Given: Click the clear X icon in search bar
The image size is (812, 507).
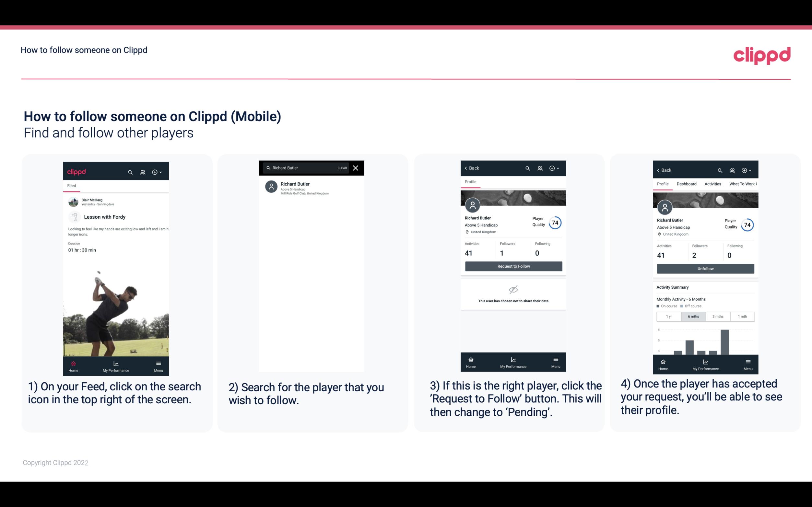Looking at the screenshot, I should [x=356, y=167].
